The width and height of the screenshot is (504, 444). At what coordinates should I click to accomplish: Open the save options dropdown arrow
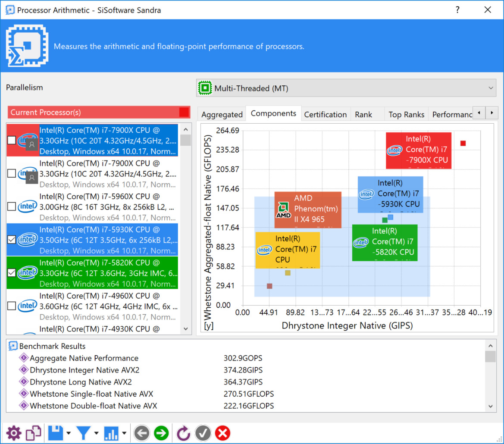[x=69, y=433]
